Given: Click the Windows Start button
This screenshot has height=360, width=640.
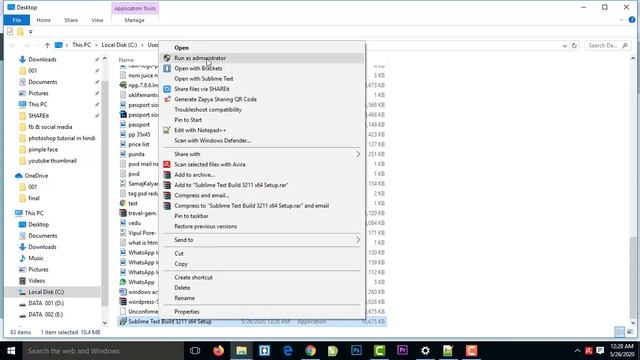Looking at the screenshot, I should (11, 351).
